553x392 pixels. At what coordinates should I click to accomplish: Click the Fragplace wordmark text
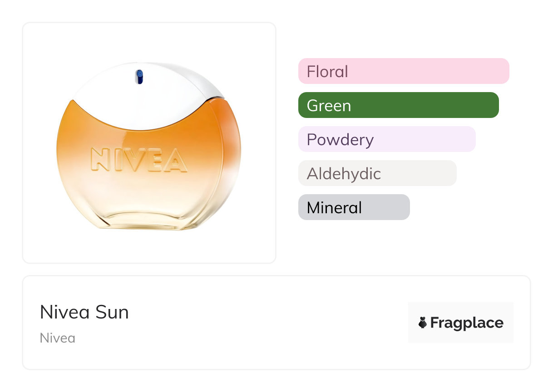pyautogui.click(x=467, y=323)
